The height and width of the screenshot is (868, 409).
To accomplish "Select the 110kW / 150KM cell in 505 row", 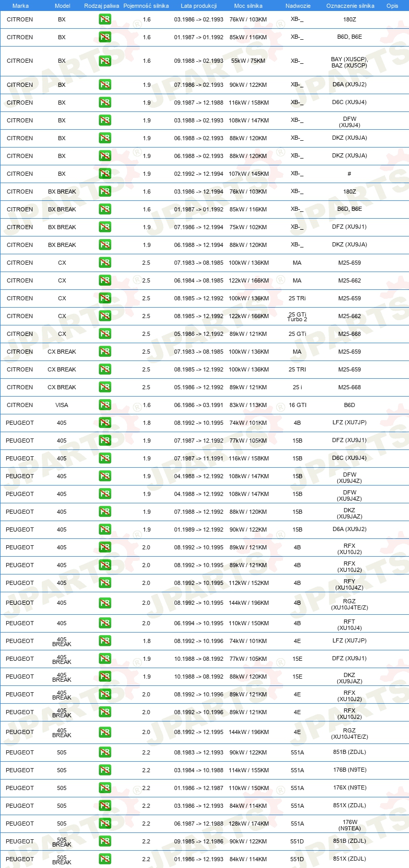I will (248, 788).
